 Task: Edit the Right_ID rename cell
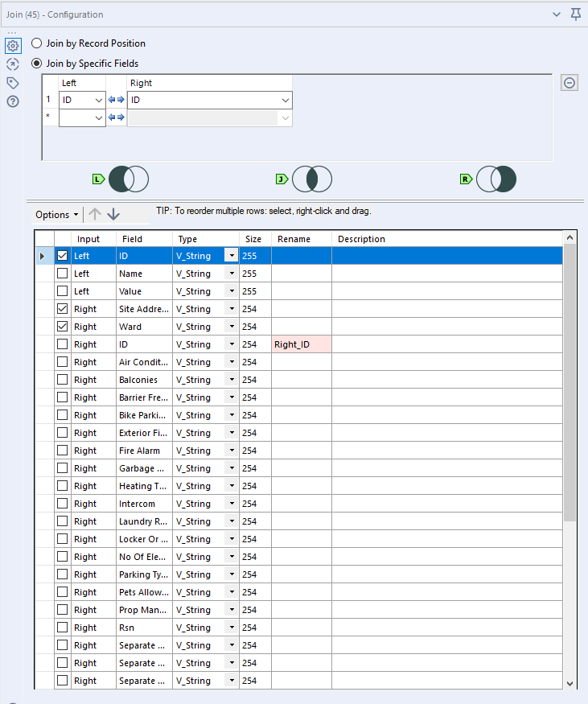click(301, 344)
